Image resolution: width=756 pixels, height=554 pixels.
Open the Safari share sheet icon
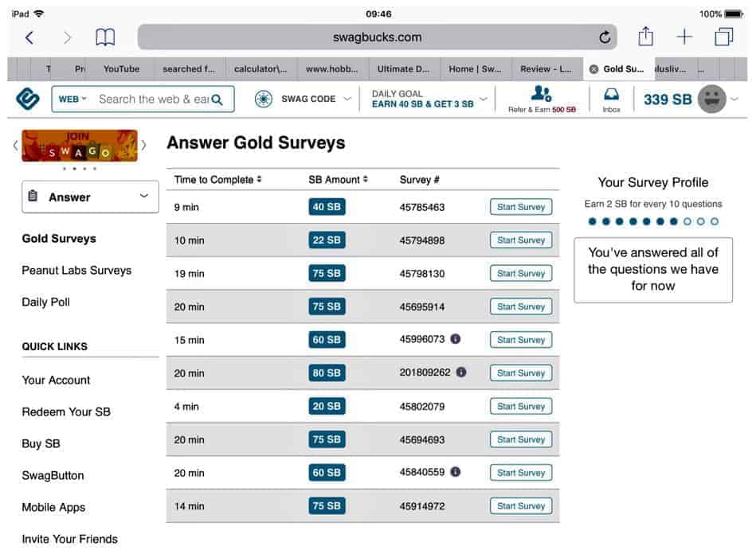coord(645,36)
